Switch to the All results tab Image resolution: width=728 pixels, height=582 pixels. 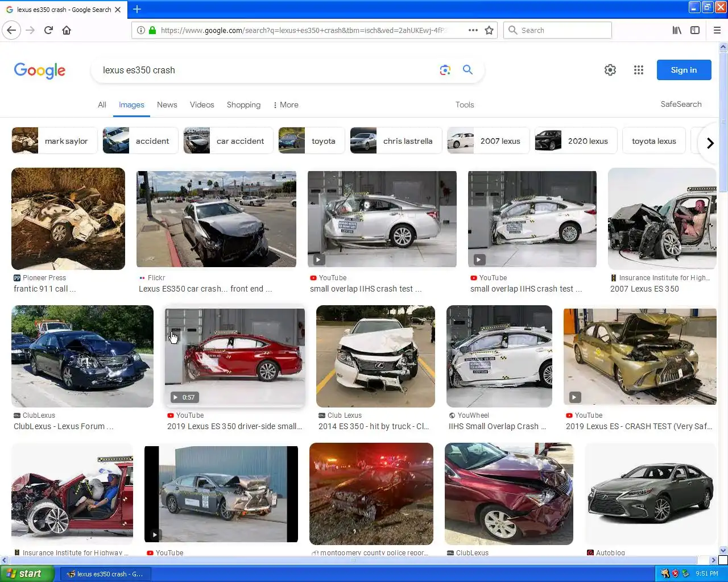click(102, 105)
